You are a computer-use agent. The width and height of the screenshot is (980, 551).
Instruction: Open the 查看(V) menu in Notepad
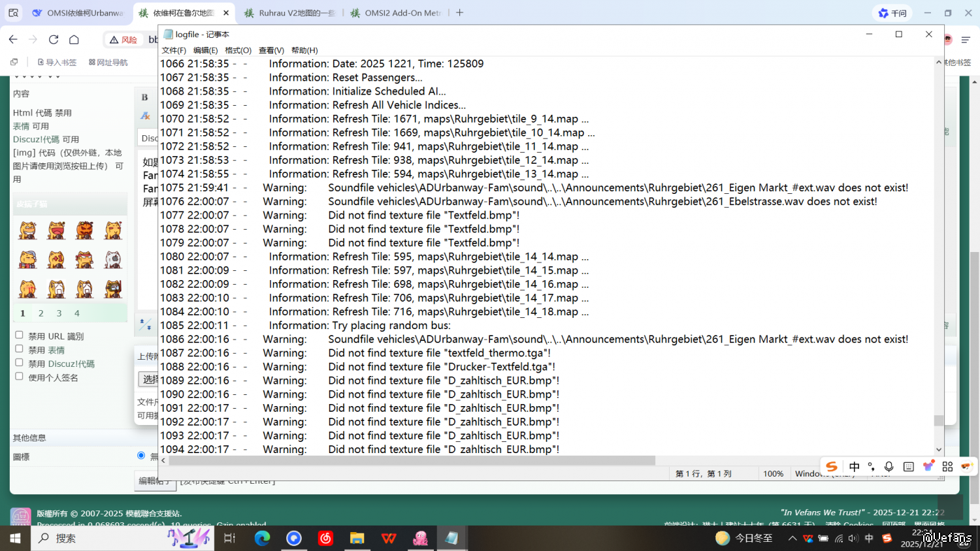(271, 50)
